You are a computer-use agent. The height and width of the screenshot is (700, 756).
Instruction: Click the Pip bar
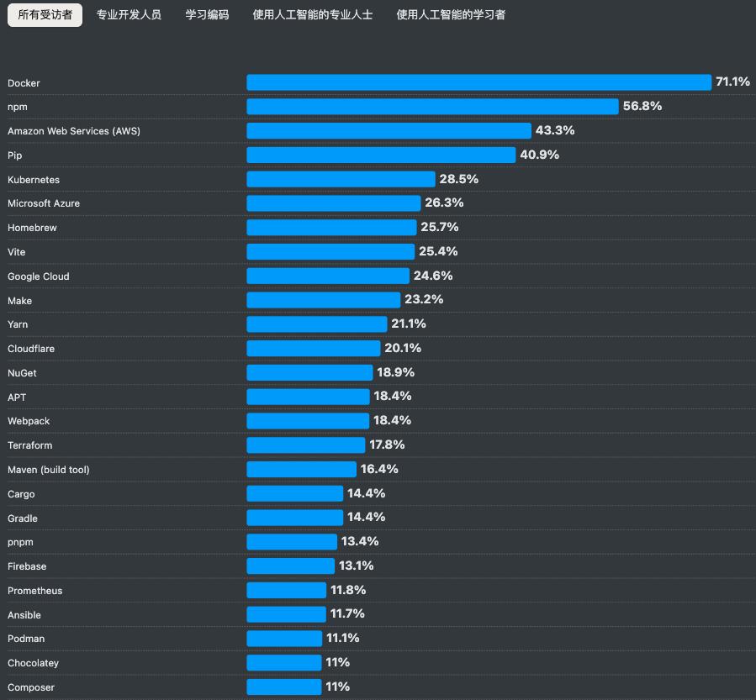(x=378, y=155)
